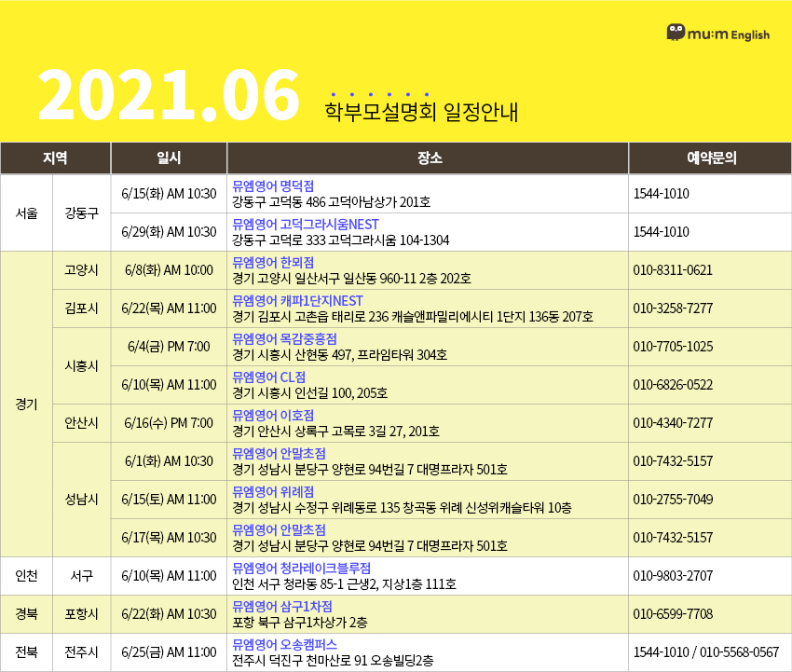Select the 경북 region cell
The height and width of the screenshot is (672, 792).
[x=26, y=614]
